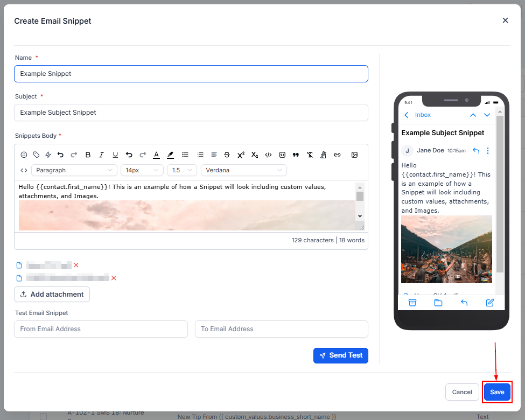Apply subscript formatting
Viewport: 525px width, 420px height.
tap(255, 155)
